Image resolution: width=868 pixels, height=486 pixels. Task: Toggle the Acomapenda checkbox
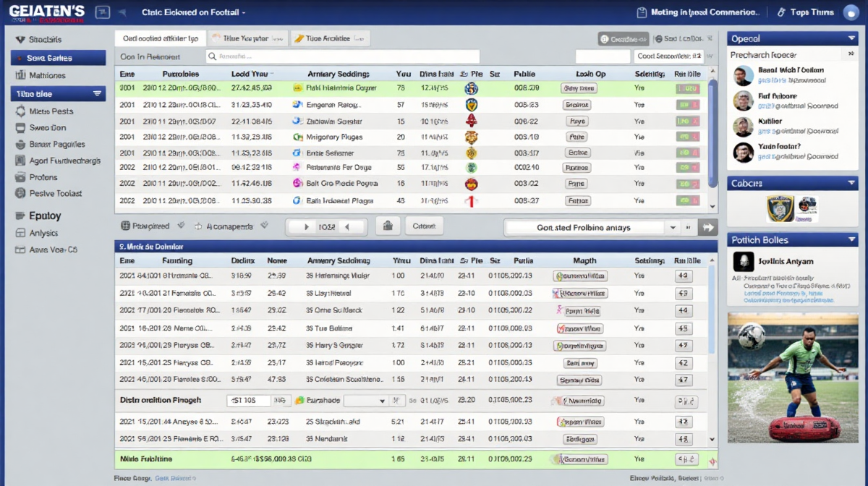[x=198, y=226]
